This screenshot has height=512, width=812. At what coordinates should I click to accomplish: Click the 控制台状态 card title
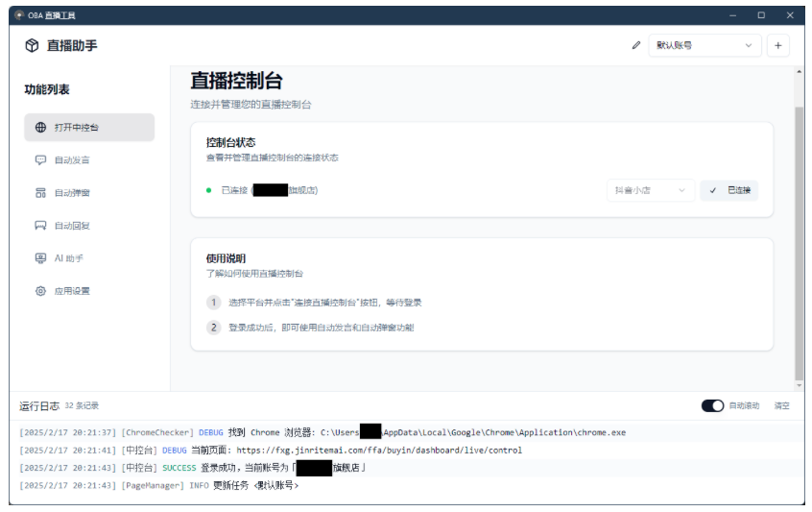tap(230, 142)
